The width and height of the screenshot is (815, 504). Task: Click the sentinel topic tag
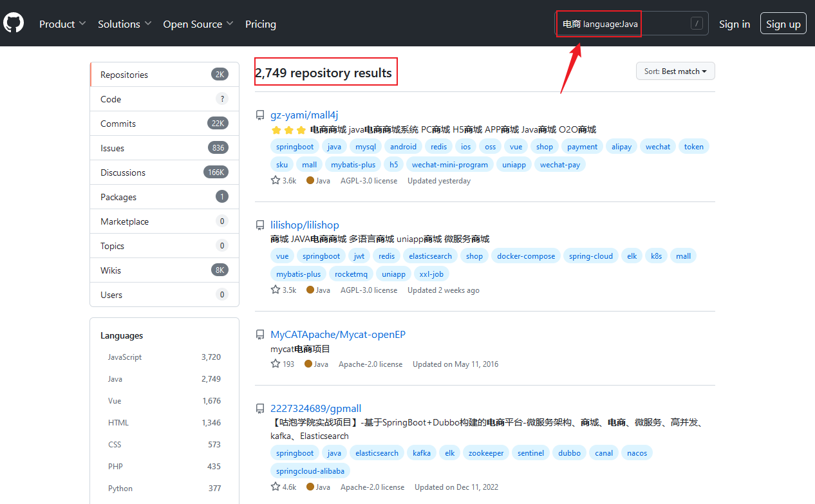click(531, 453)
